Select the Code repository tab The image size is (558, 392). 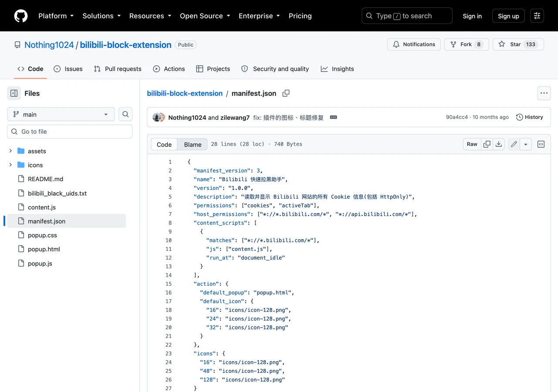coord(31,69)
